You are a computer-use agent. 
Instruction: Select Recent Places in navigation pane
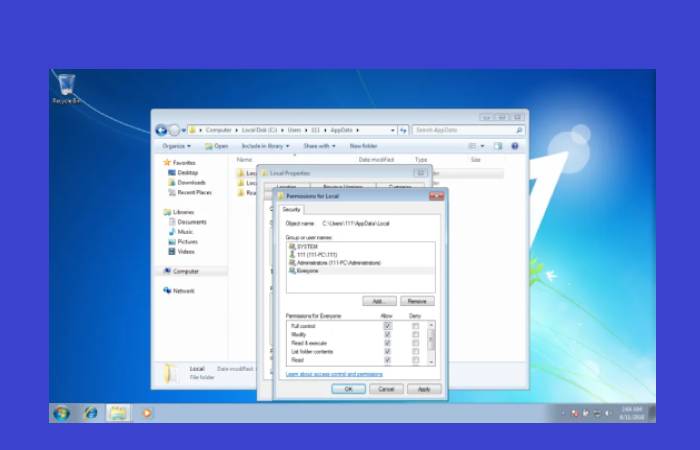(190, 192)
